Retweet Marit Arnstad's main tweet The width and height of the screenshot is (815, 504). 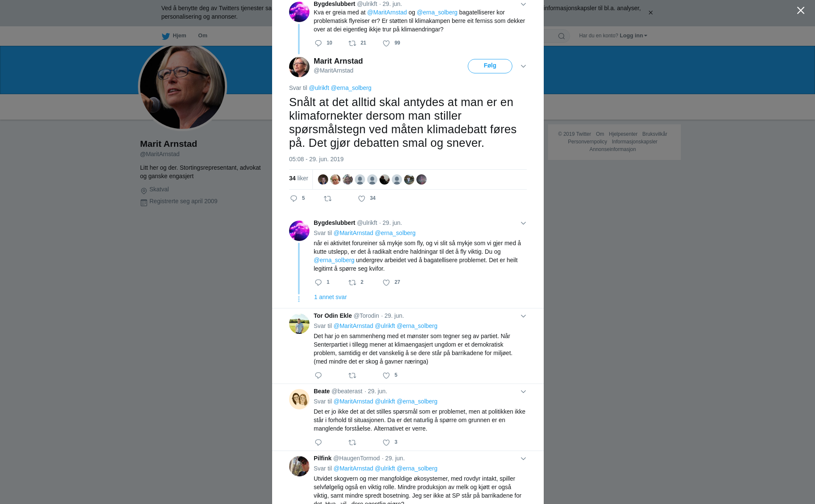pos(328,199)
